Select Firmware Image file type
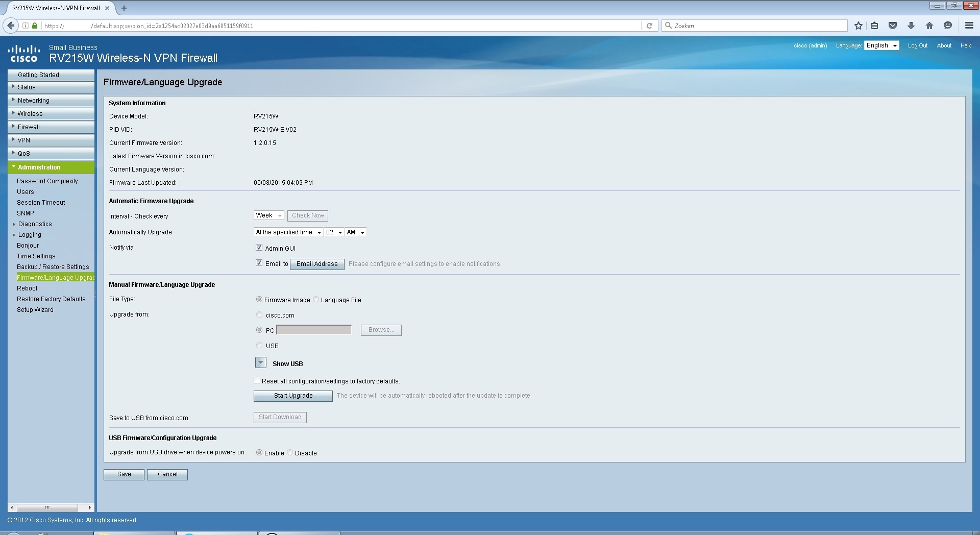Screen dimensions: 980x535 [x=259, y=300]
